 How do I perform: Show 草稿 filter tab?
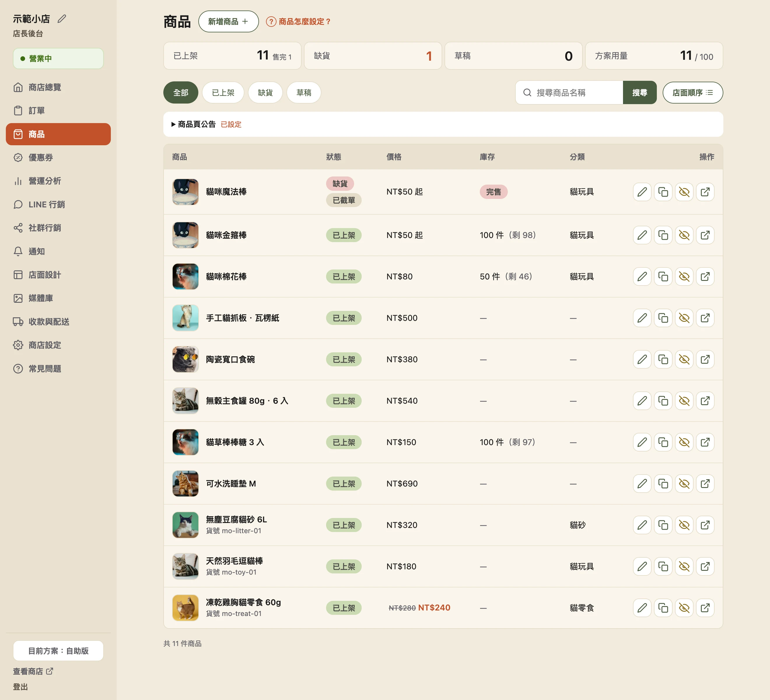pyautogui.click(x=304, y=93)
